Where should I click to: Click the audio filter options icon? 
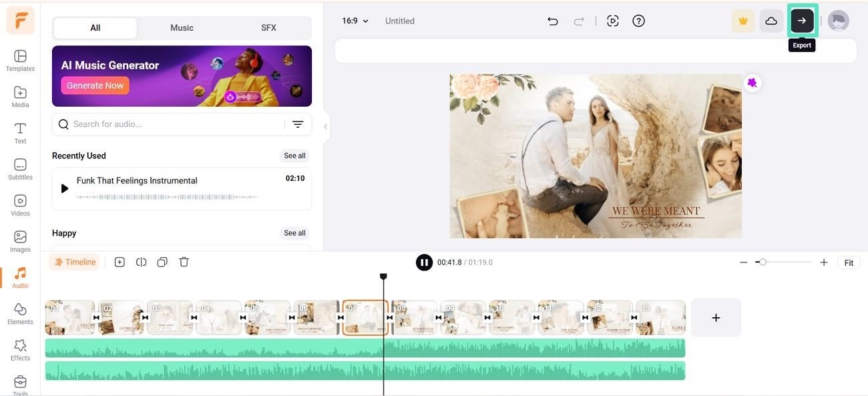(x=298, y=124)
